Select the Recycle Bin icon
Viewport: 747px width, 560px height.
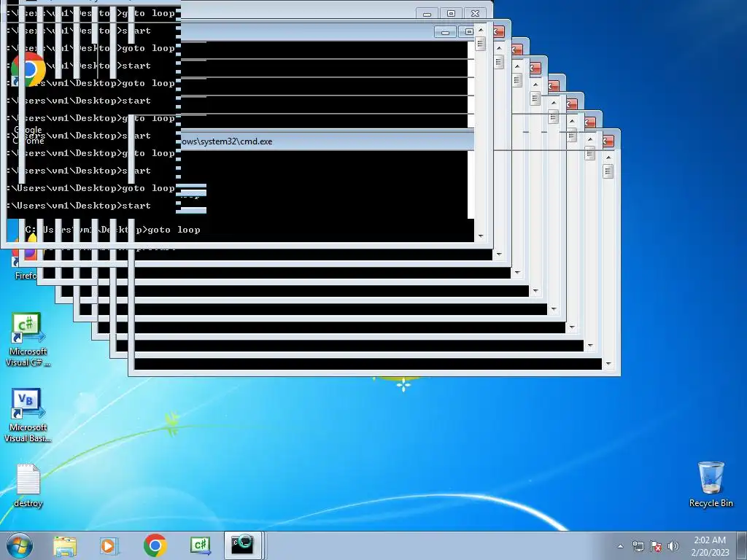point(711,484)
